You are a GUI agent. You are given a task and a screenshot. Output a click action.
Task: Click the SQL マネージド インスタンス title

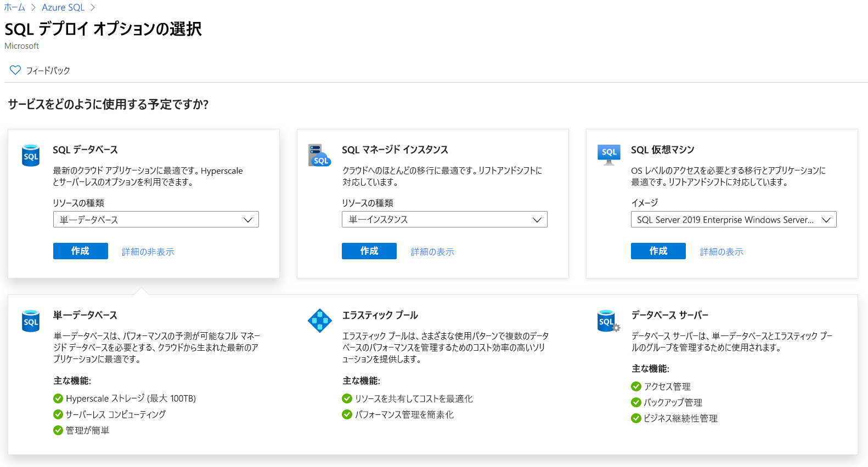pyautogui.click(x=395, y=150)
